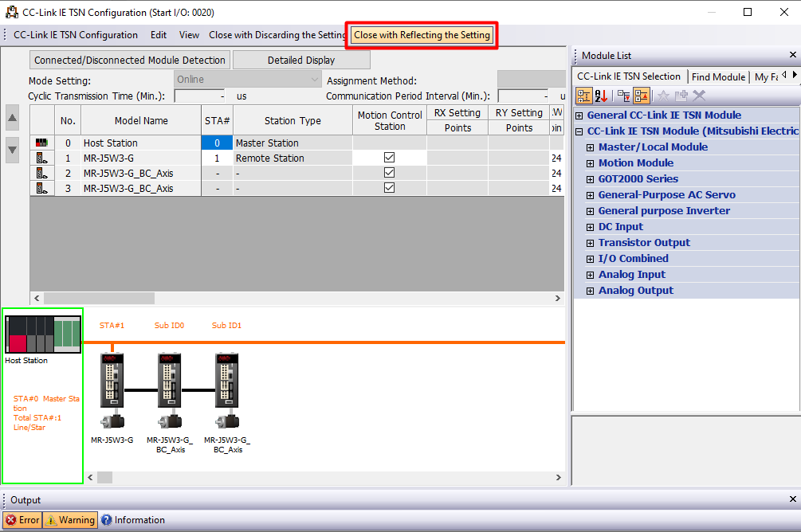Collapse all module categories icon
The width and height of the screenshot is (801, 532).
641,96
